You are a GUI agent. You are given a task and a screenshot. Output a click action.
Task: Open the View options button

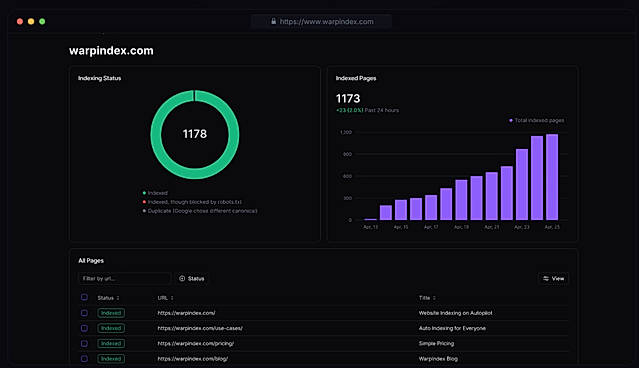(x=553, y=278)
